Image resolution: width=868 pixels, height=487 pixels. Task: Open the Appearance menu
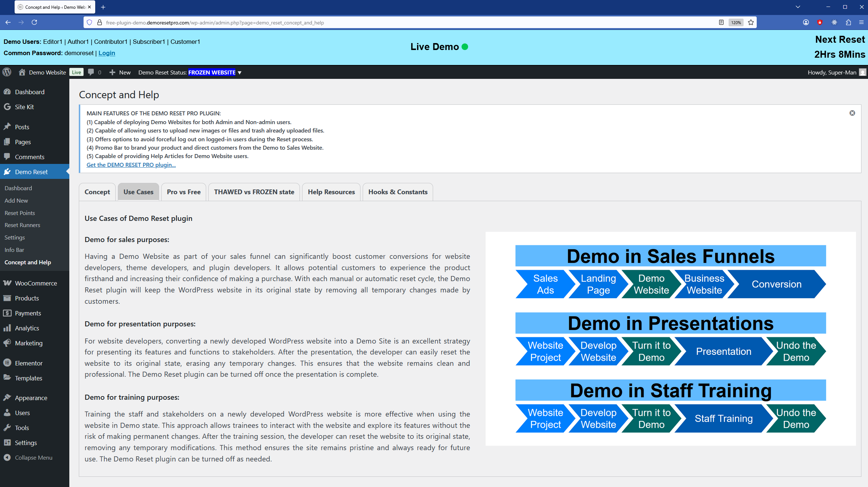coord(31,398)
